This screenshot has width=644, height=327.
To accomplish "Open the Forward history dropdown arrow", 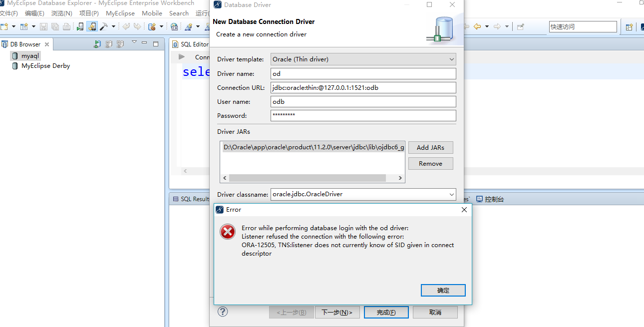I will tap(507, 26).
